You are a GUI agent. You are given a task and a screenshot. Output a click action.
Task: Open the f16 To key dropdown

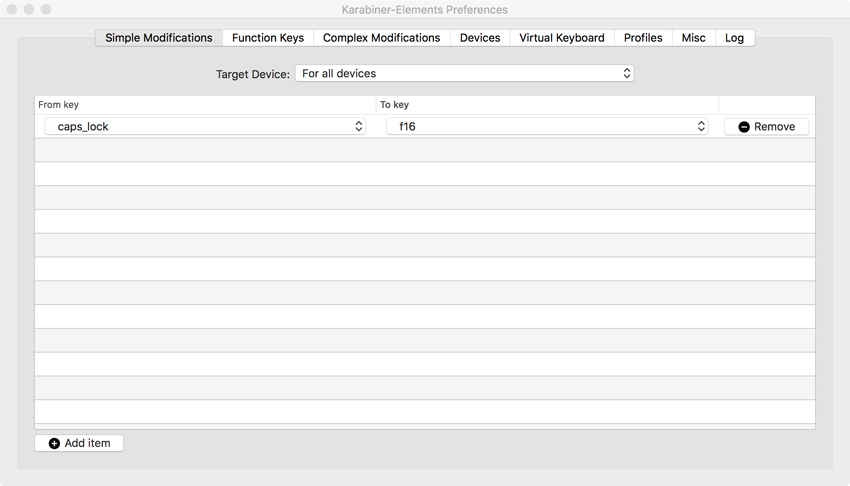pyautogui.click(x=547, y=126)
